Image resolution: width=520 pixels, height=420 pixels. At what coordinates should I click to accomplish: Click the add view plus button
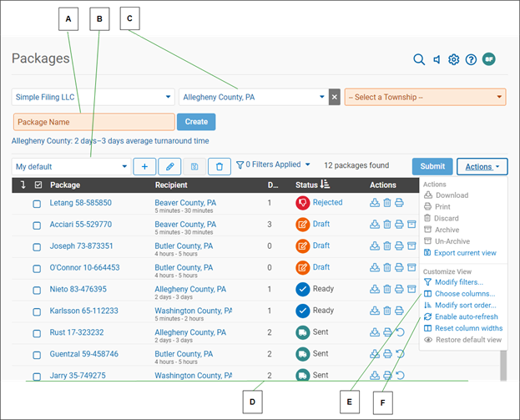pyautogui.click(x=144, y=166)
